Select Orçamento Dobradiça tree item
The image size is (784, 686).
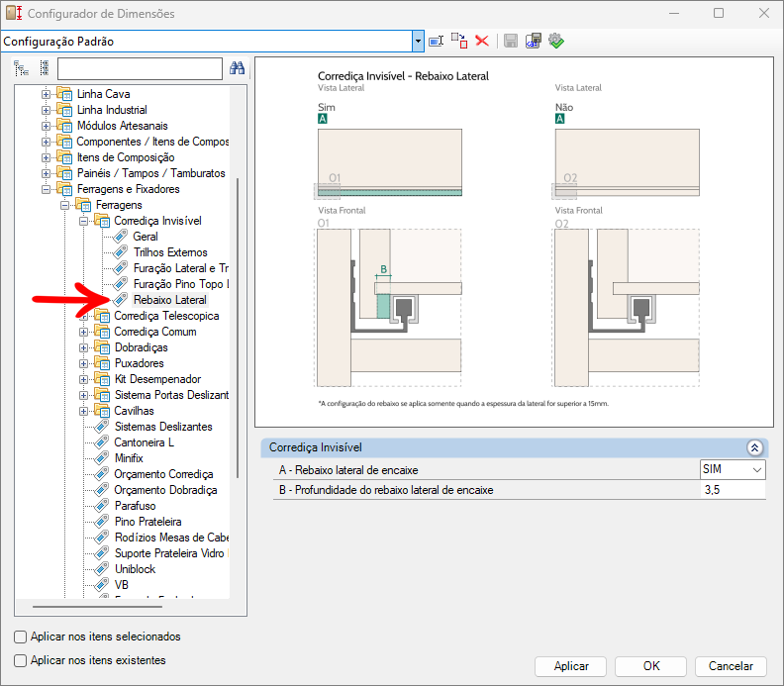(x=165, y=490)
